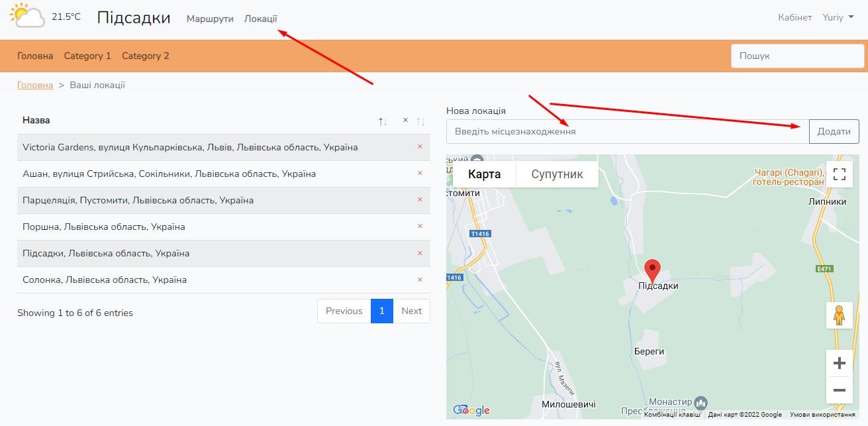Open Локації in the top navigation
Image resolution: width=868 pixels, height=426 pixels.
click(x=261, y=19)
